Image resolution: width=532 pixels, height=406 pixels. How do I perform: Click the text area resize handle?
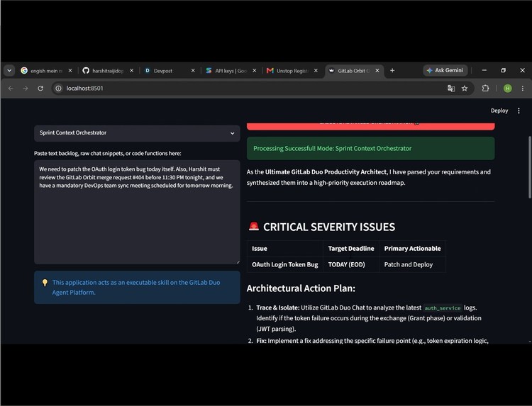pyautogui.click(x=238, y=262)
